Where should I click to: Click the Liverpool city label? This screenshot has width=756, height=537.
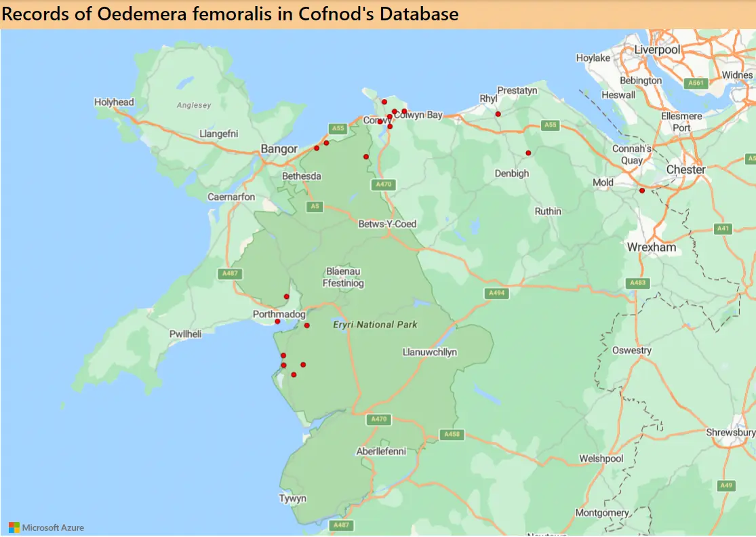click(x=657, y=49)
